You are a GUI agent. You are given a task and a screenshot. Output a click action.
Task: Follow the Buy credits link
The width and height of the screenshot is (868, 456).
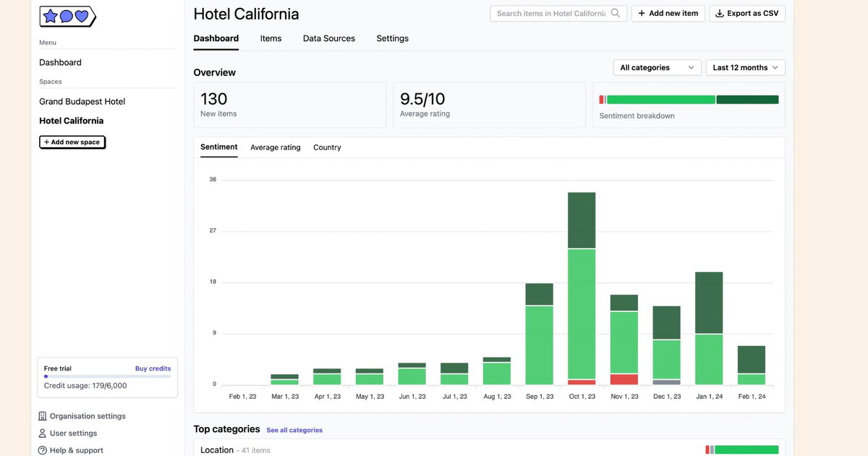153,368
